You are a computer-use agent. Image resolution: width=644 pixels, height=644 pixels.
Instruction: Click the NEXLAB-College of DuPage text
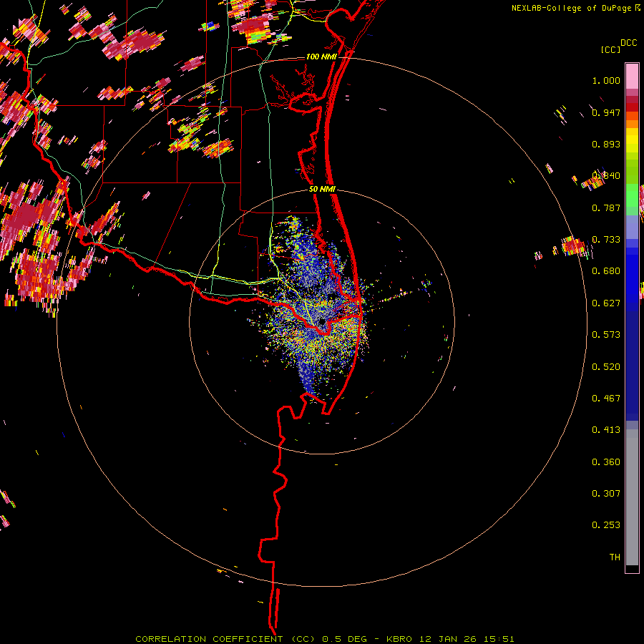571,8
